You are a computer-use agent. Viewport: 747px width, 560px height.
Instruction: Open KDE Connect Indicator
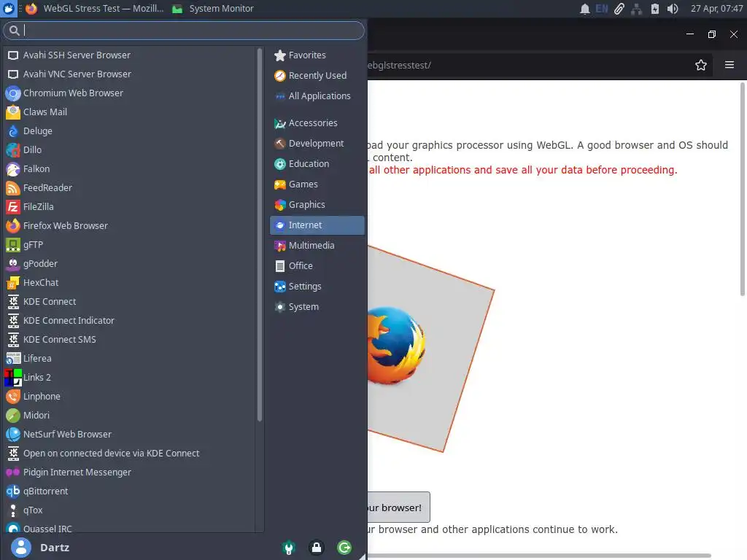(x=129, y=321)
